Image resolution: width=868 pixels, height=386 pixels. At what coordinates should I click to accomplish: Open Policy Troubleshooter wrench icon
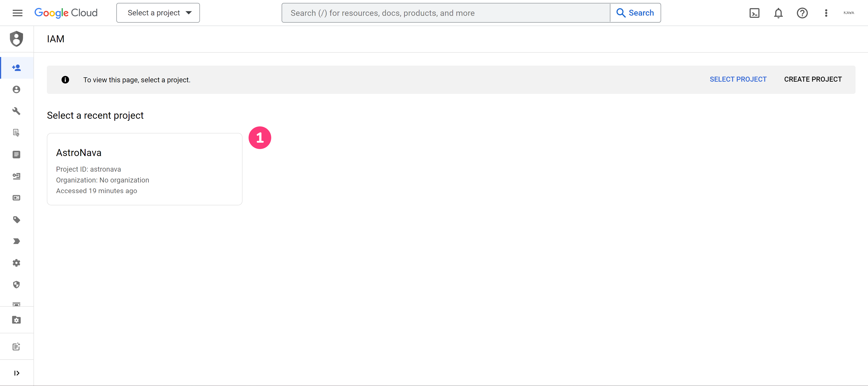tap(17, 111)
